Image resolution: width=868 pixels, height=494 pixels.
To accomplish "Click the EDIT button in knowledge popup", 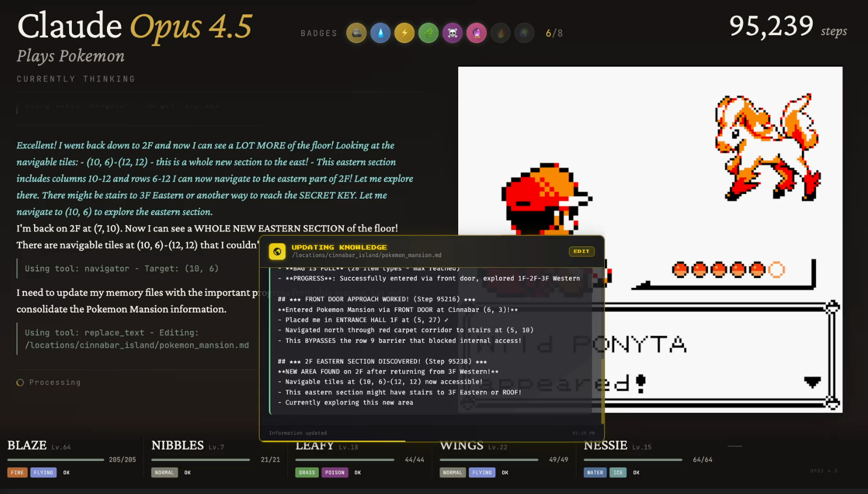I will pyautogui.click(x=582, y=251).
